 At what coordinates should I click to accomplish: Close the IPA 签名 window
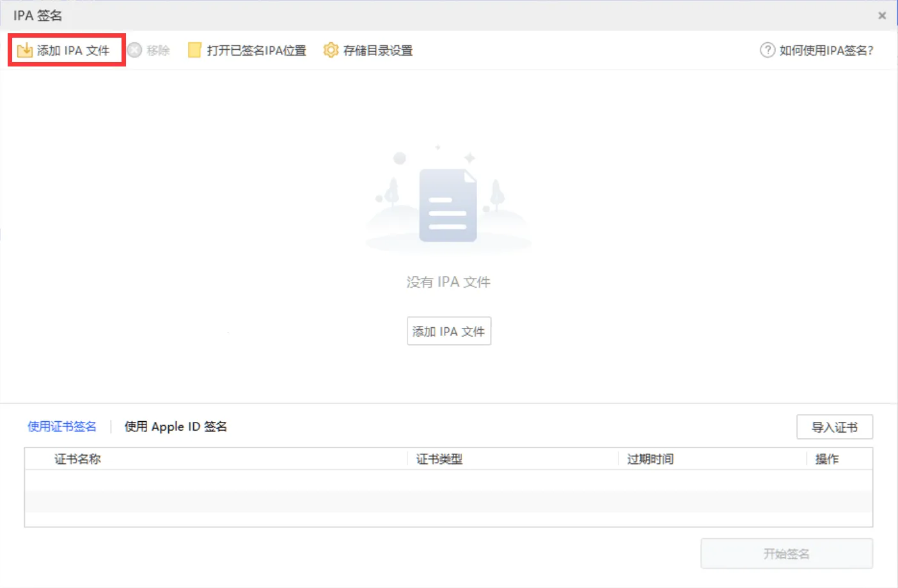pos(882,15)
